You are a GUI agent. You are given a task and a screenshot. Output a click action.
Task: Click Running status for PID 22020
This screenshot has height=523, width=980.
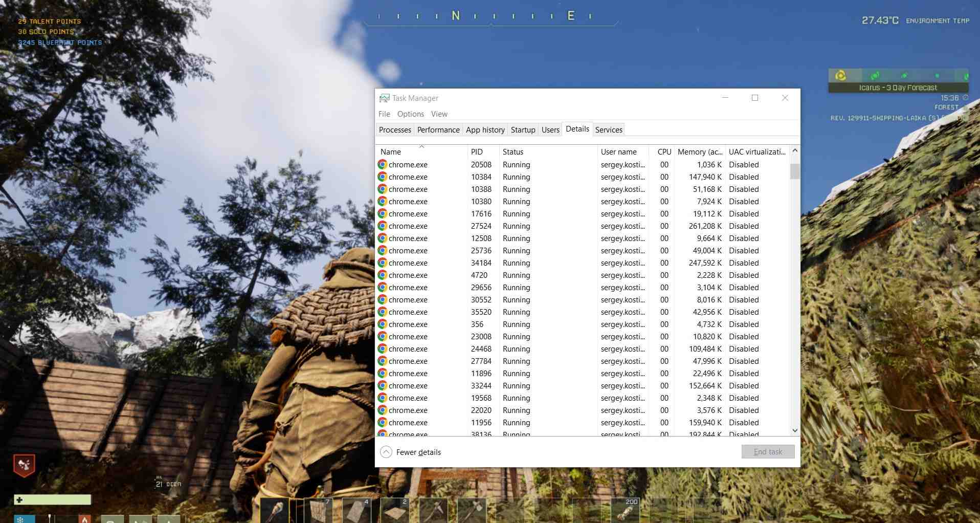(x=516, y=410)
